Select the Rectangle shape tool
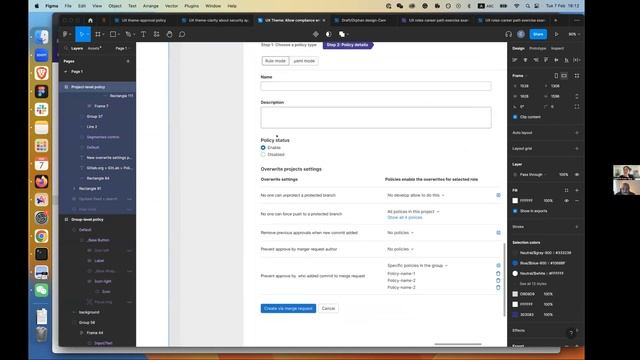Viewport: 640px width, 360px height. tap(113, 34)
